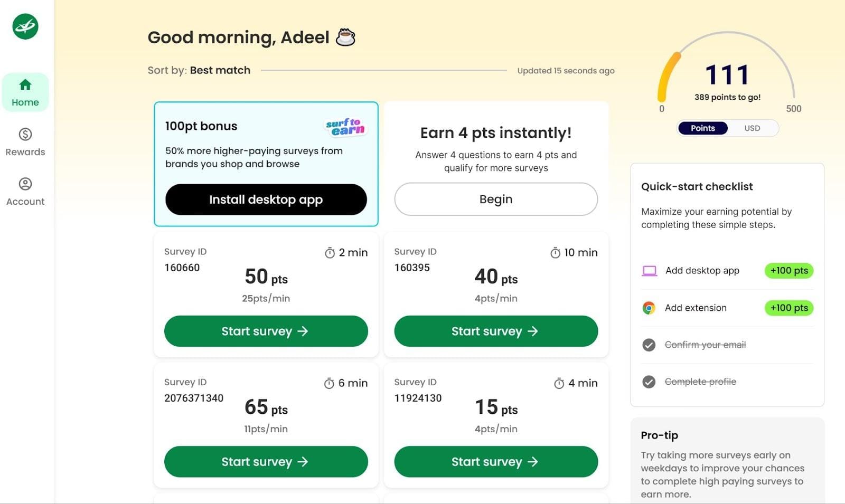The height and width of the screenshot is (504, 845).
Task: Switch to the Points tab
Action: pyautogui.click(x=702, y=128)
